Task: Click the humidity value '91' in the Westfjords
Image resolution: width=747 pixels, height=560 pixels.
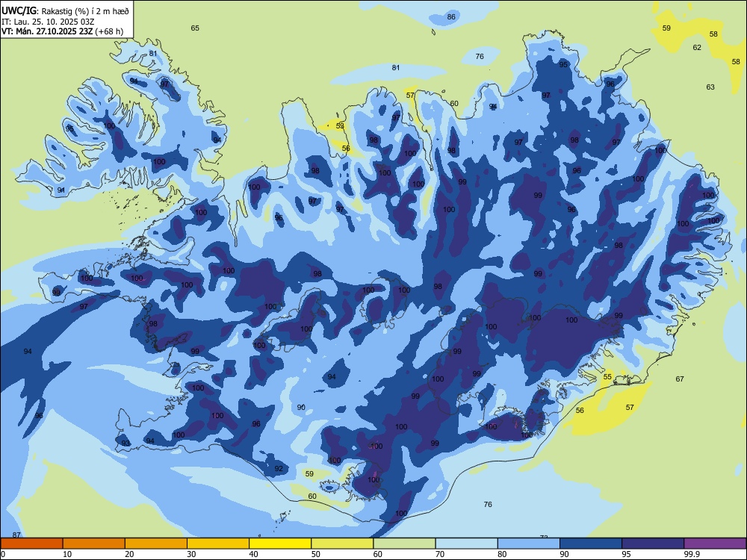Action: [x=61, y=190]
